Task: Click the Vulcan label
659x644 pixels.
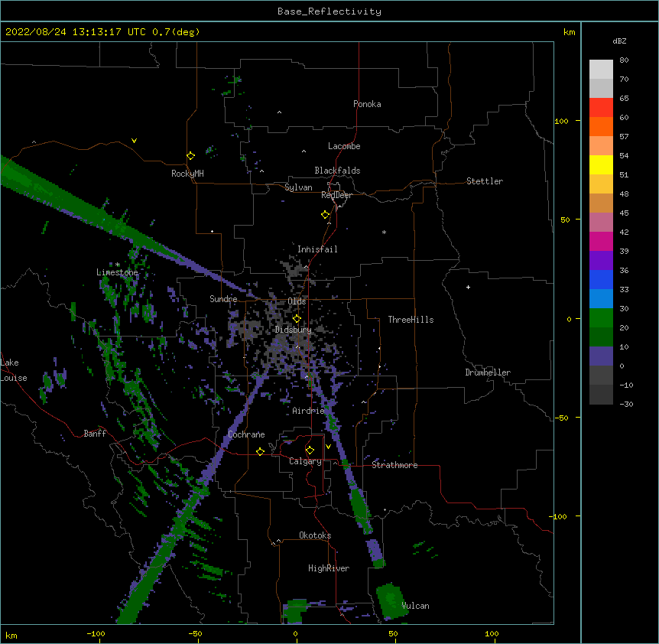Action: tap(415, 606)
